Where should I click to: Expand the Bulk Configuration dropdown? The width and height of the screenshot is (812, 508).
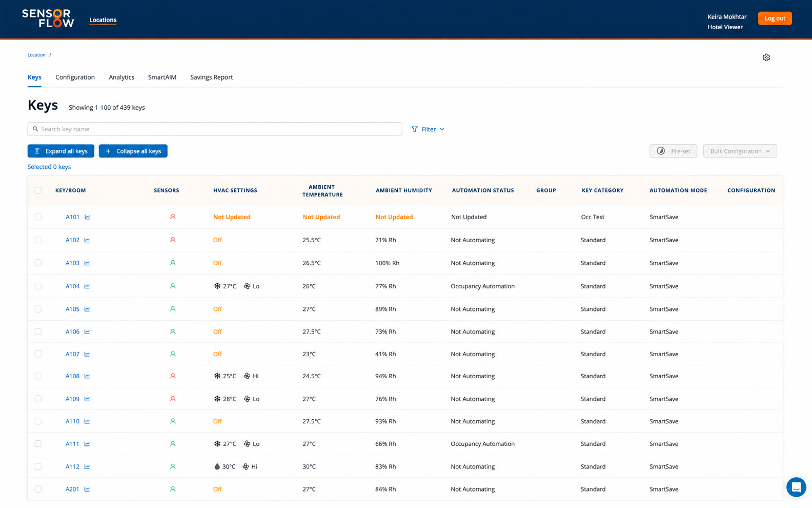pyautogui.click(x=740, y=151)
